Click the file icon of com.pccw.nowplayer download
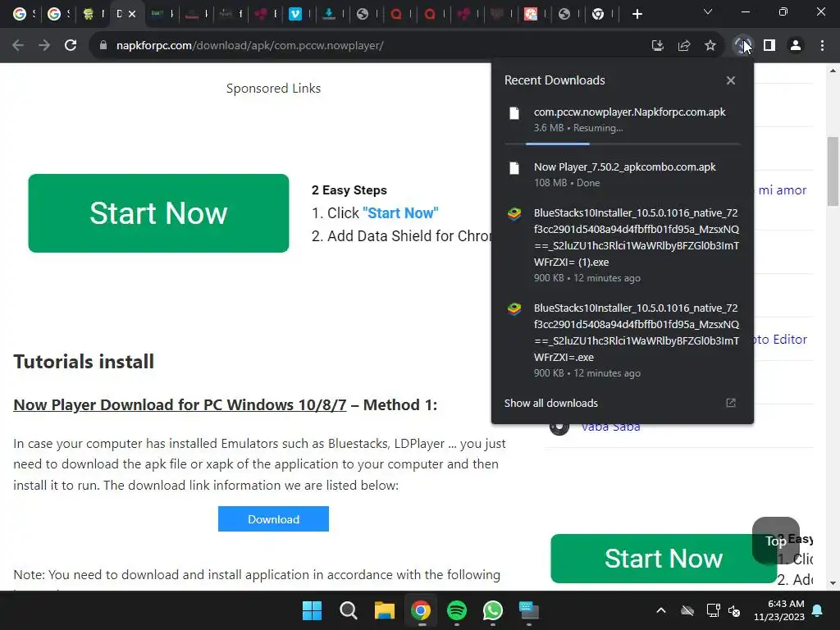840x630 pixels. coord(514,113)
